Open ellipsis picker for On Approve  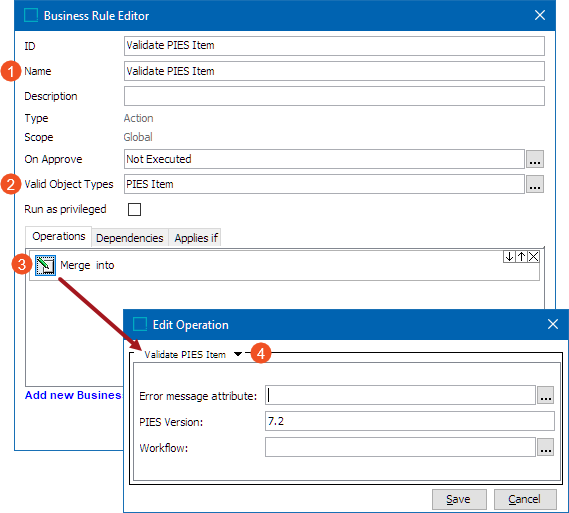click(x=535, y=159)
